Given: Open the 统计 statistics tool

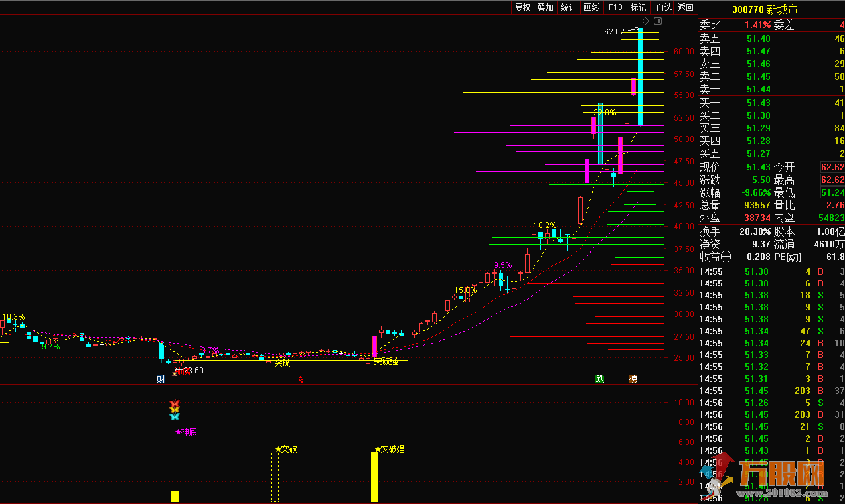Looking at the screenshot, I should point(568,7).
